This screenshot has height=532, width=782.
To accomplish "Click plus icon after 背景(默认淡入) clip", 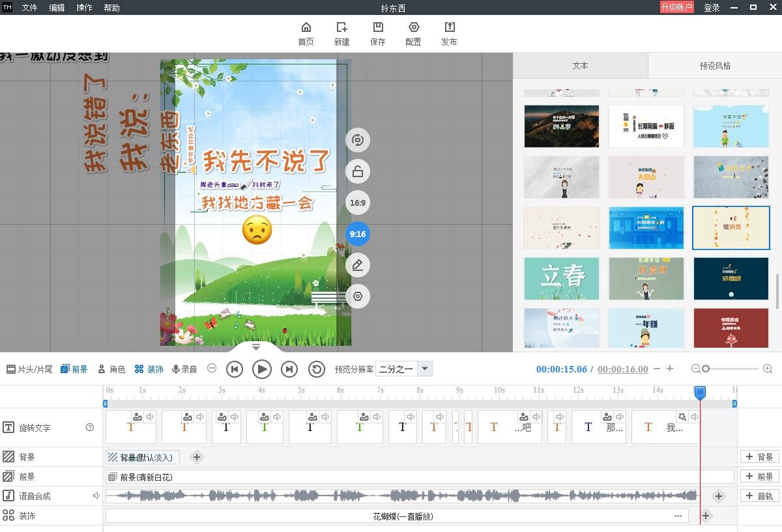I will coord(197,457).
